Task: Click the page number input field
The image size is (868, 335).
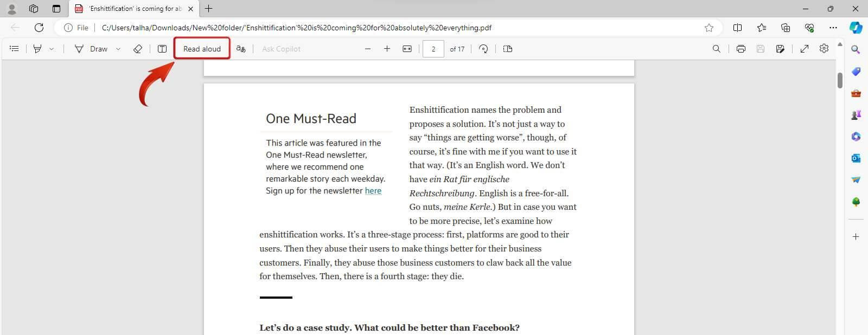Action: (x=433, y=49)
